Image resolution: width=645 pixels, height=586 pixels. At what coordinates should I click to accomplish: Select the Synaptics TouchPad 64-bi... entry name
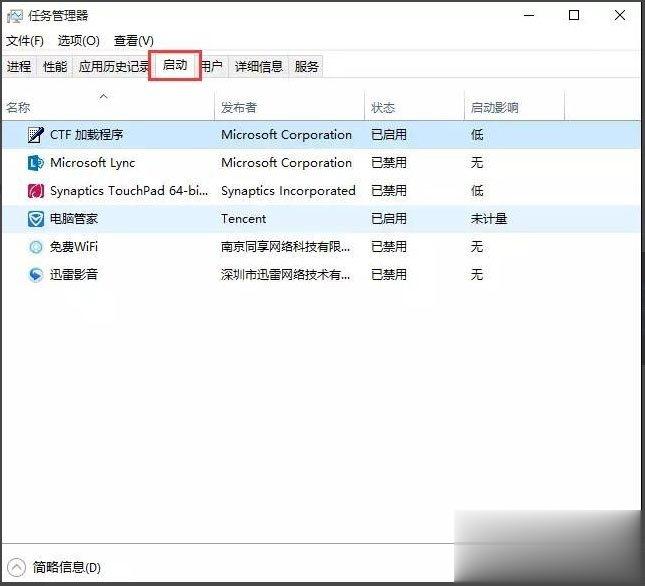(129, 191)
